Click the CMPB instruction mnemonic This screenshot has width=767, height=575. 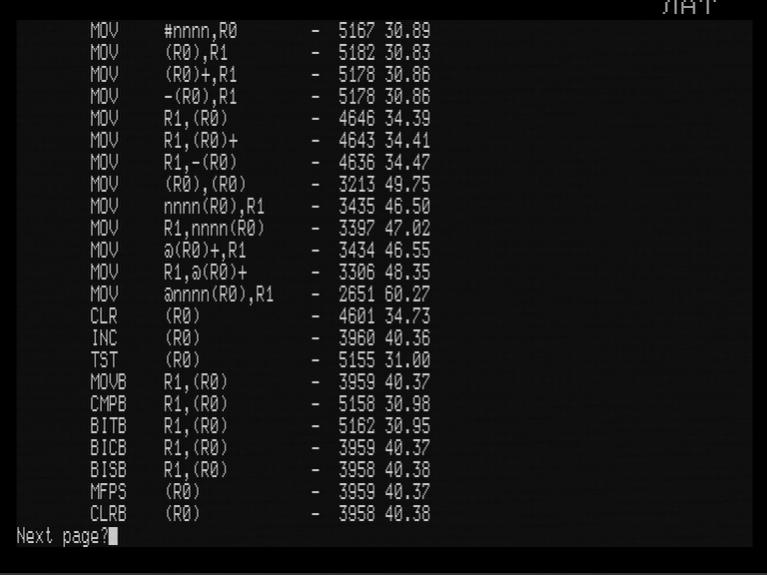109,404
